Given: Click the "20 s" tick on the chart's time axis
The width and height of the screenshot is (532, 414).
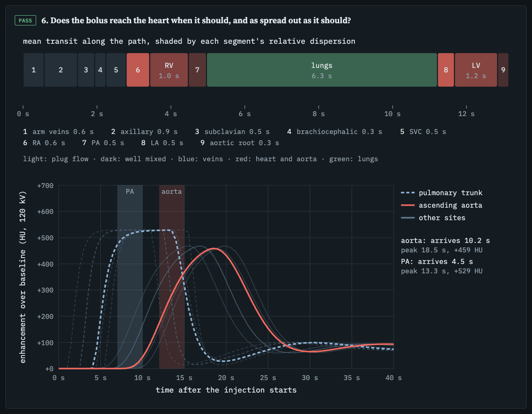Looking at the screenshot, I should coord(226,378).
